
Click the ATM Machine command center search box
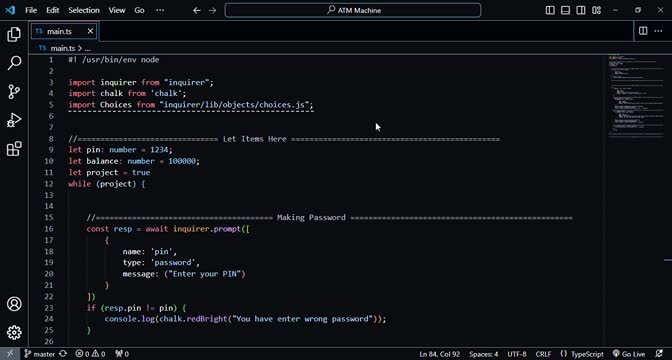pos(353,10)
